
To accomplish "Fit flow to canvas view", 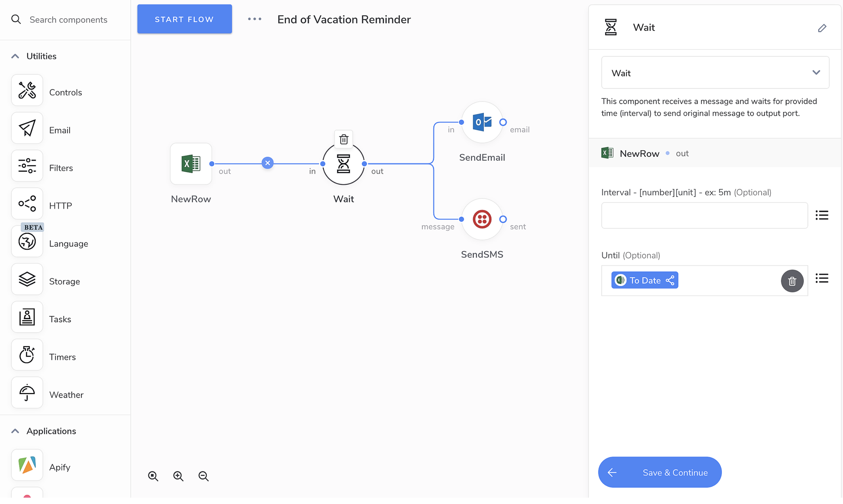I will pos(153,476).
